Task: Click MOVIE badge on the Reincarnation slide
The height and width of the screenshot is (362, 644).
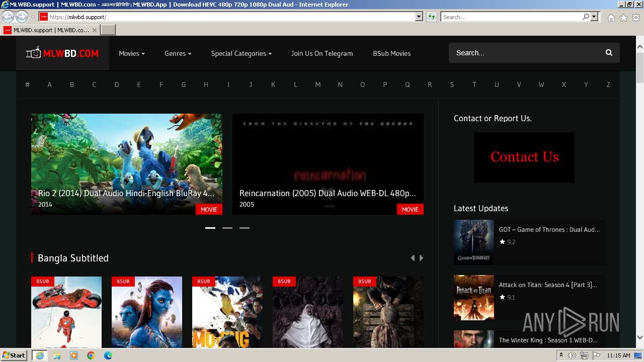Action: 410,209
